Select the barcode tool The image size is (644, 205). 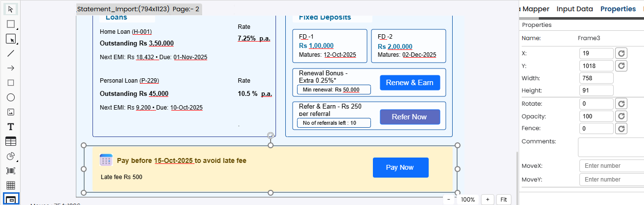click(11, 171)
